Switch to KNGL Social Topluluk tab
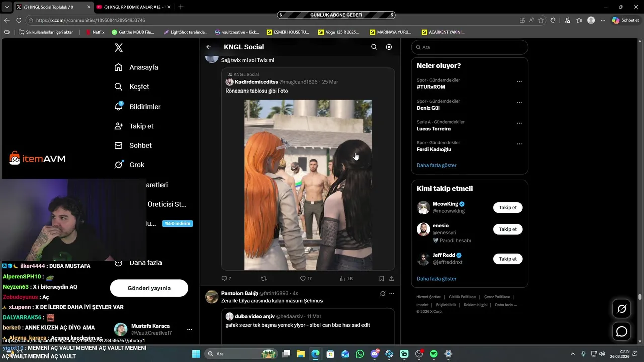 point(52,7)
